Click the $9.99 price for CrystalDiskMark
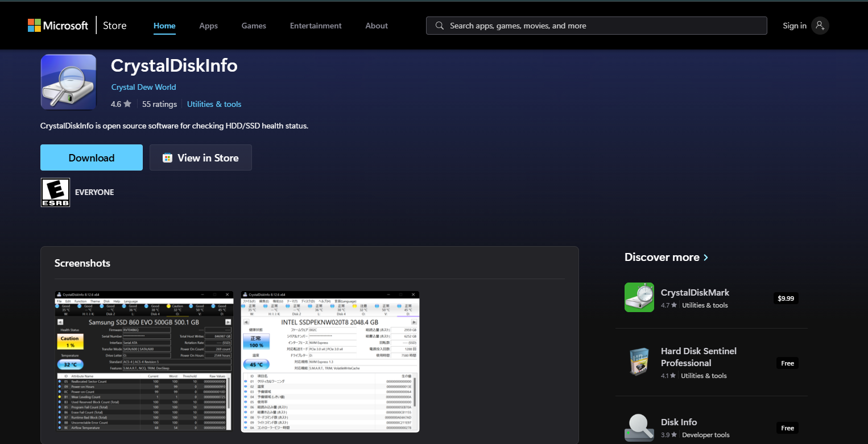This screenshot has width=868, height=444. (x=786, y=298)
